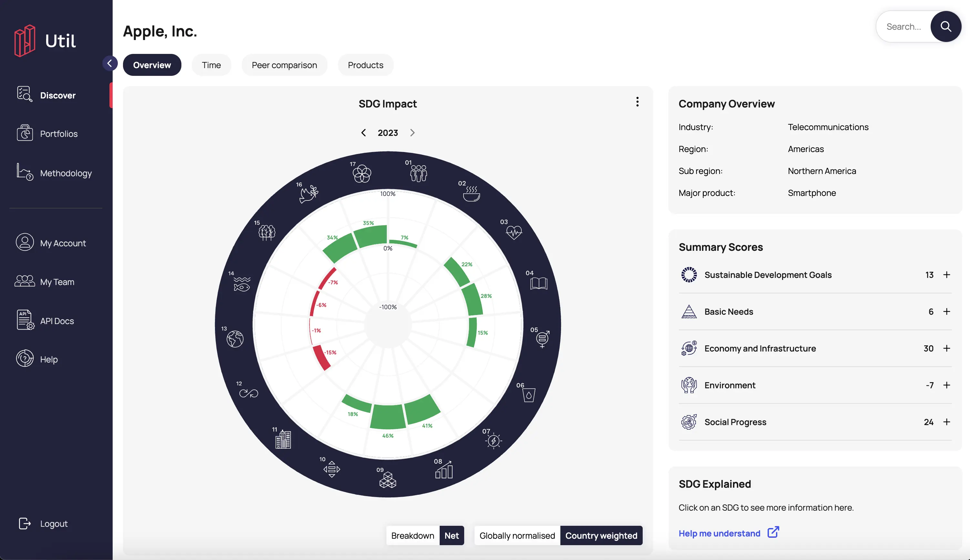Select the SDG 04 education book icon
The image size is (970, 560).
pos(538,283)
